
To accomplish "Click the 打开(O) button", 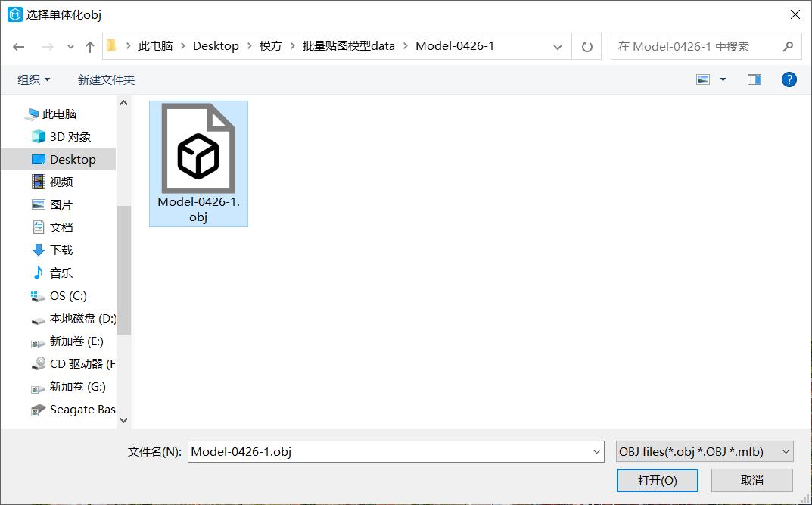I will pyautogui.click(x=657, y=481).
